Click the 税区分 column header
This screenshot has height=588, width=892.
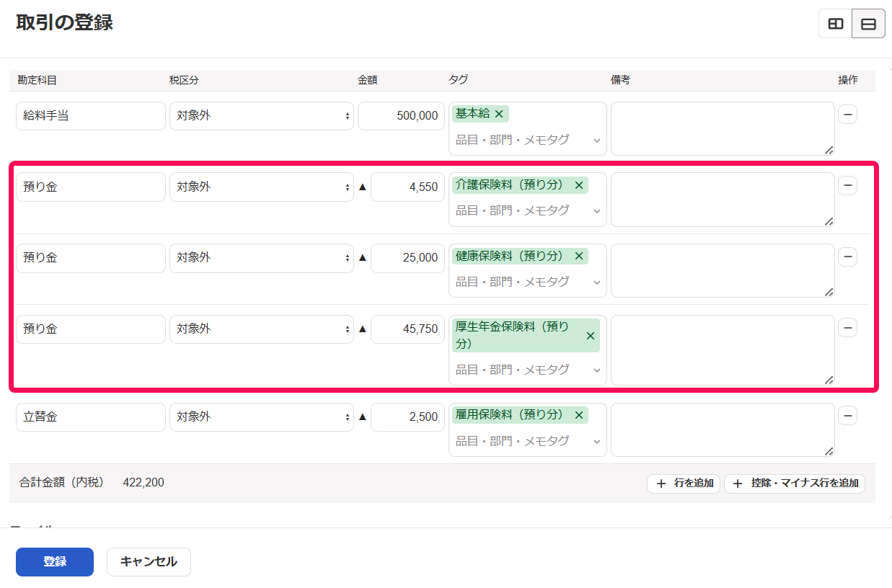[184, 80]
